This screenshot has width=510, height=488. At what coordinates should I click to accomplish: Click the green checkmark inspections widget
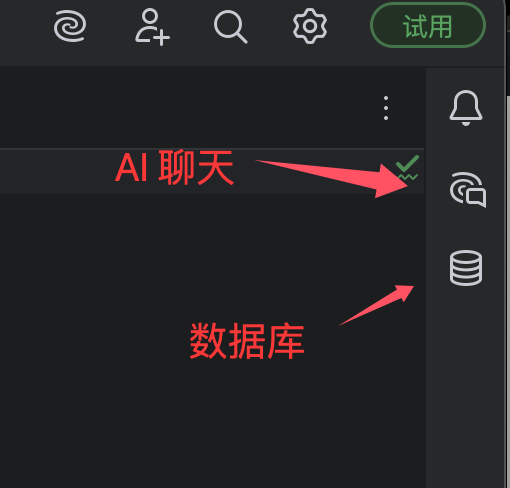point(407,168)
